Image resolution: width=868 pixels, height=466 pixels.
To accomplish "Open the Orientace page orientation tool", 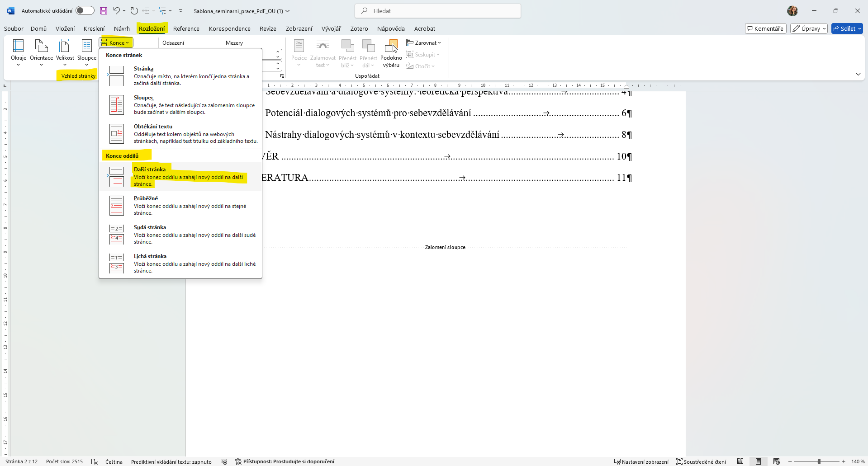I will point(41,47).
